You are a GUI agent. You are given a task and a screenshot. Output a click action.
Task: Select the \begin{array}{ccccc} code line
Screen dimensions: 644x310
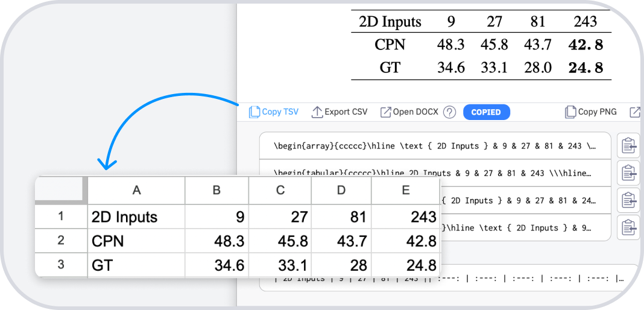435,146
